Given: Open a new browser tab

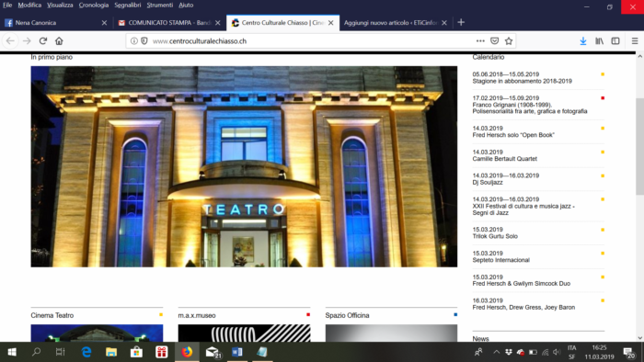Looking at the screenshot, I should (x=461, y=23).
